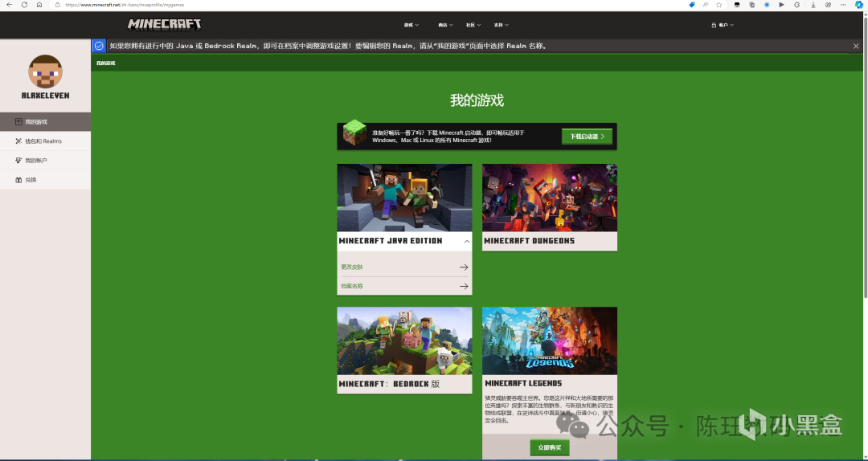
Task: Select 我的游戏 in the sidebar
Action: (45, 122)
